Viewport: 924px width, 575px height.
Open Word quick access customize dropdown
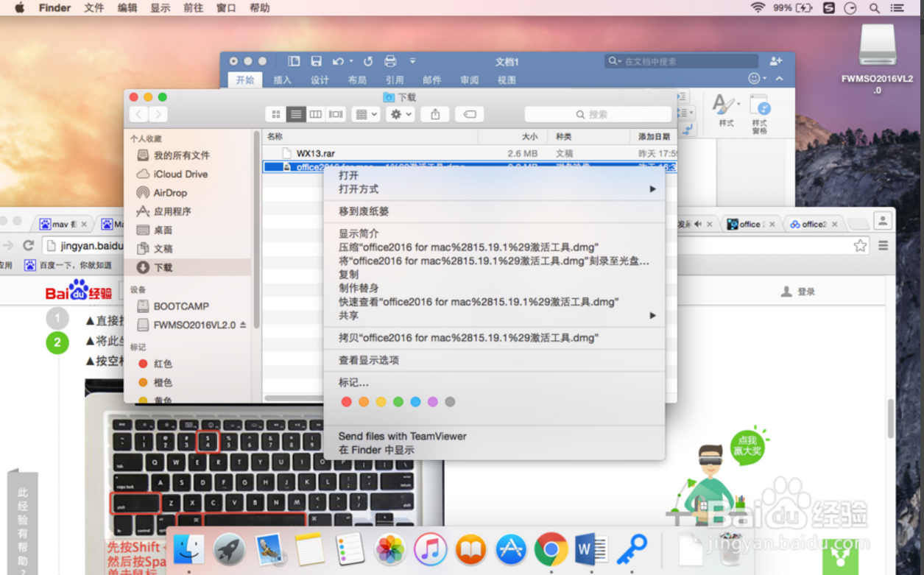pos(412,61)
